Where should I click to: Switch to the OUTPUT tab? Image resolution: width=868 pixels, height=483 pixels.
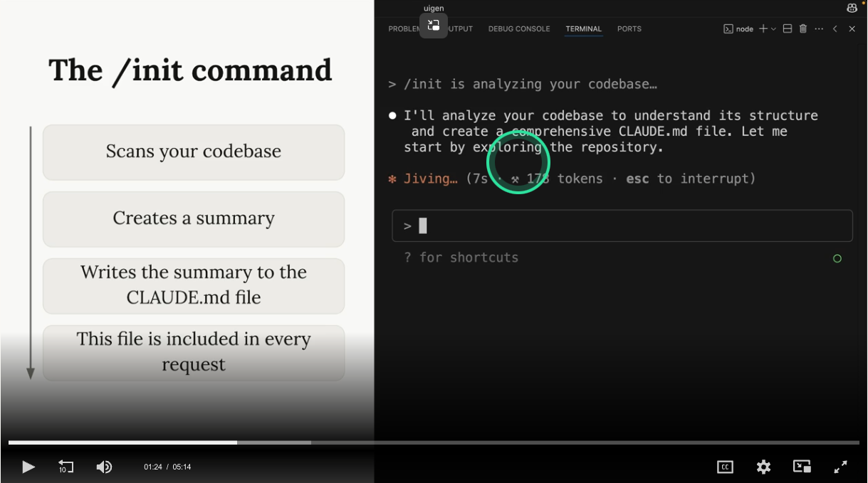(x=460, y=29)
